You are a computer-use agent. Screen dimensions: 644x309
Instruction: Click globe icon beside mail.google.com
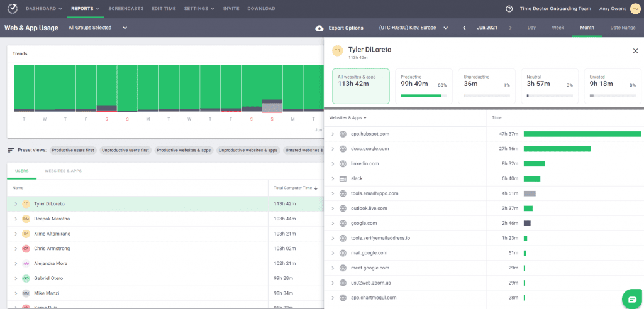pyautogui.click(x=343, y=252)
